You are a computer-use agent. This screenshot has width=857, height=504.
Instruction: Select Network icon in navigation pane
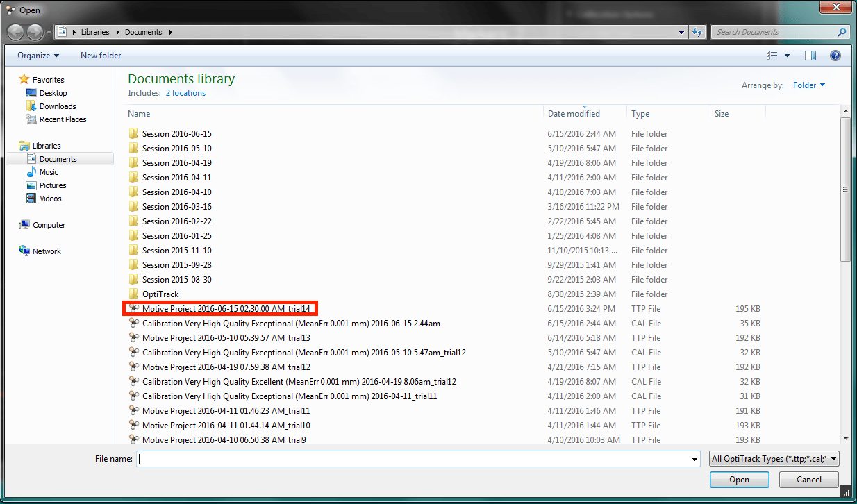pyautogui.click(x=24, y=251)
